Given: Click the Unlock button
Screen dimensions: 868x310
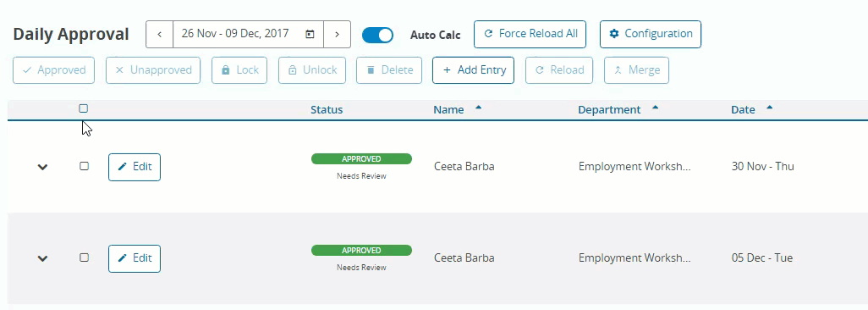Looking at the screenshot, I should tap(312, 70).
